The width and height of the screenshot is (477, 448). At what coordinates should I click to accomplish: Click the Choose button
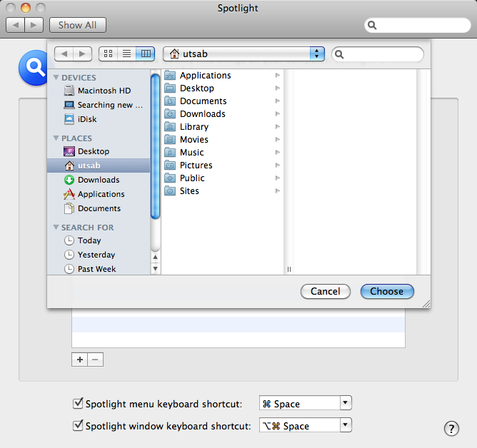pos(387,292)
